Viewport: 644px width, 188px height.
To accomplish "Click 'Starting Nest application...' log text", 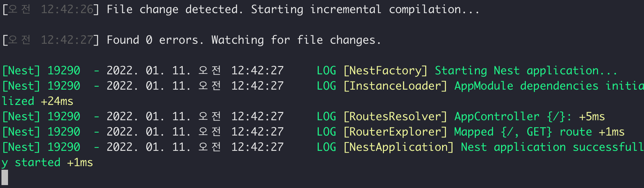I will coord(526,71).
